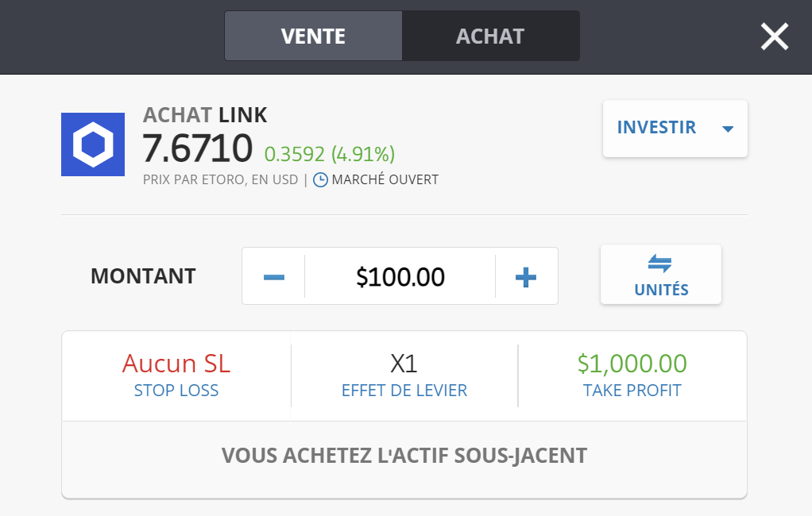Select the $100.00 amount input field
The width and height of the screenshot is (812, 516).
tap(400, 275)
